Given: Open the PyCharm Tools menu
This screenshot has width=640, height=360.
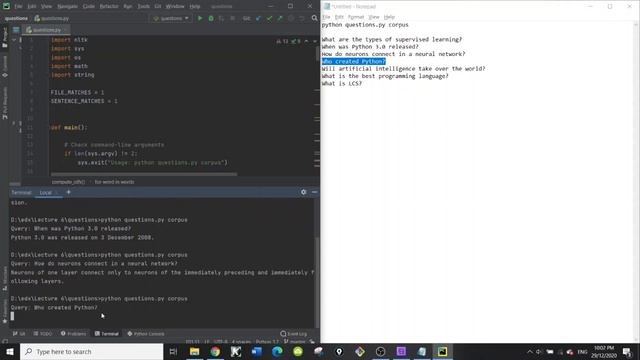Looking at the screenshot, I should point(143,7).
